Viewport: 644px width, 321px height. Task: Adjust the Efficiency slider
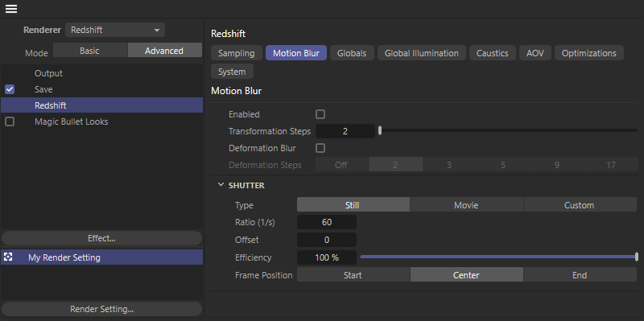coord(498,257)
